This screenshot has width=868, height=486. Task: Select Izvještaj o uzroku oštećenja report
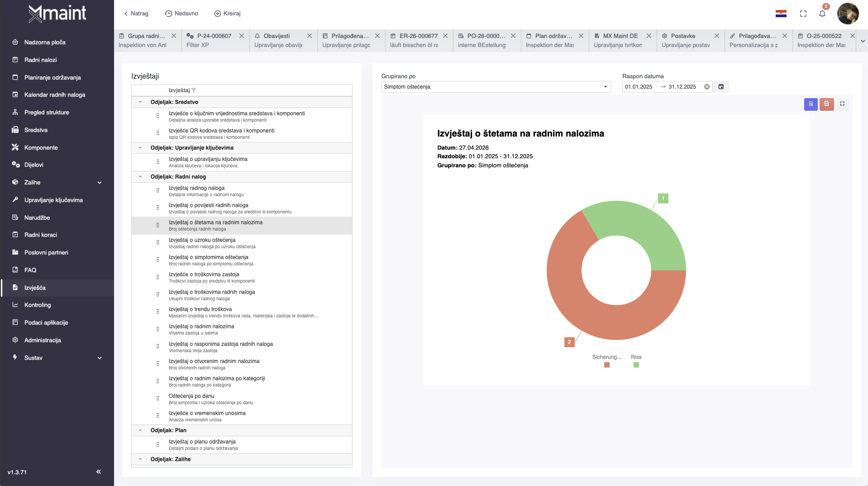(202, 240)
